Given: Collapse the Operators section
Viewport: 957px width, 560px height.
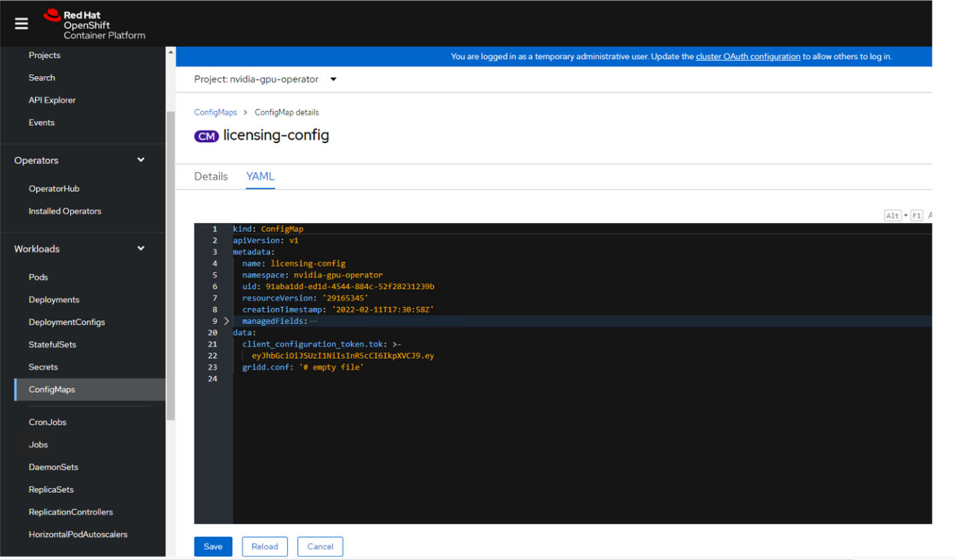Looking at the screenshot, I should coord(140,160).
